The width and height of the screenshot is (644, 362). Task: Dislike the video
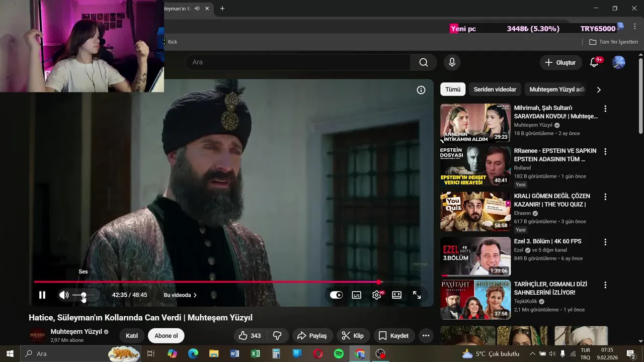pos(277,336)
